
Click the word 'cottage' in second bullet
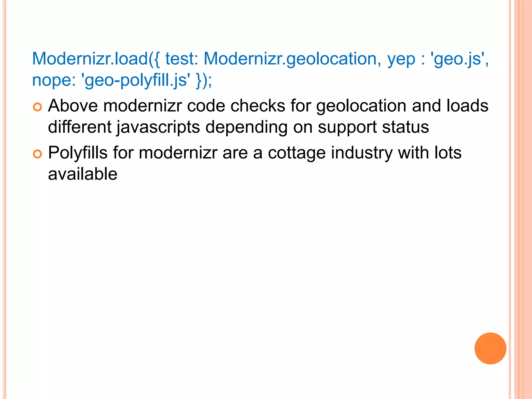coord(297,153)
